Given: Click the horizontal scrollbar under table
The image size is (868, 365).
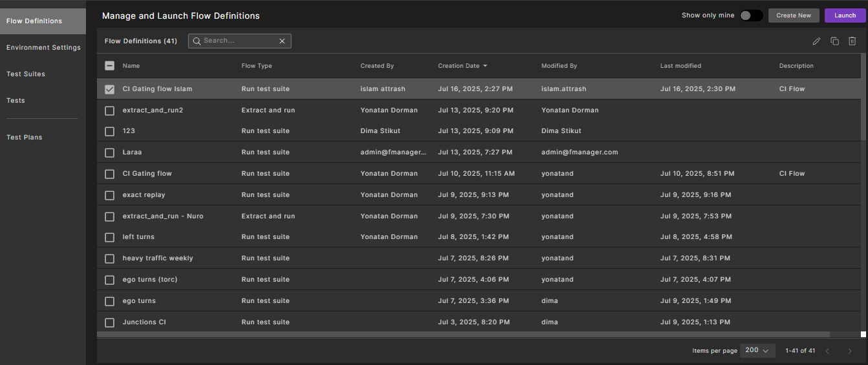Looking at the screenshot, I should pos(463,335).
